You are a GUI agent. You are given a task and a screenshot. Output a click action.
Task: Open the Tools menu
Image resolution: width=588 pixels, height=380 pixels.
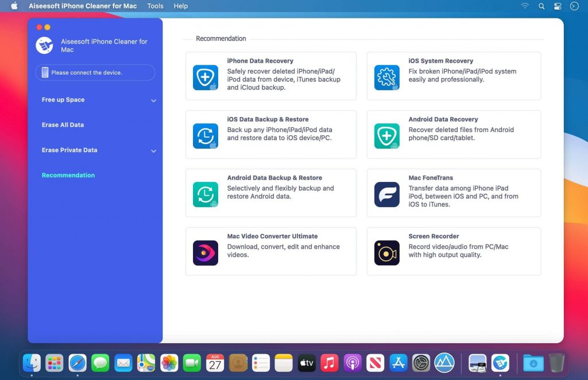click(154, 6)
